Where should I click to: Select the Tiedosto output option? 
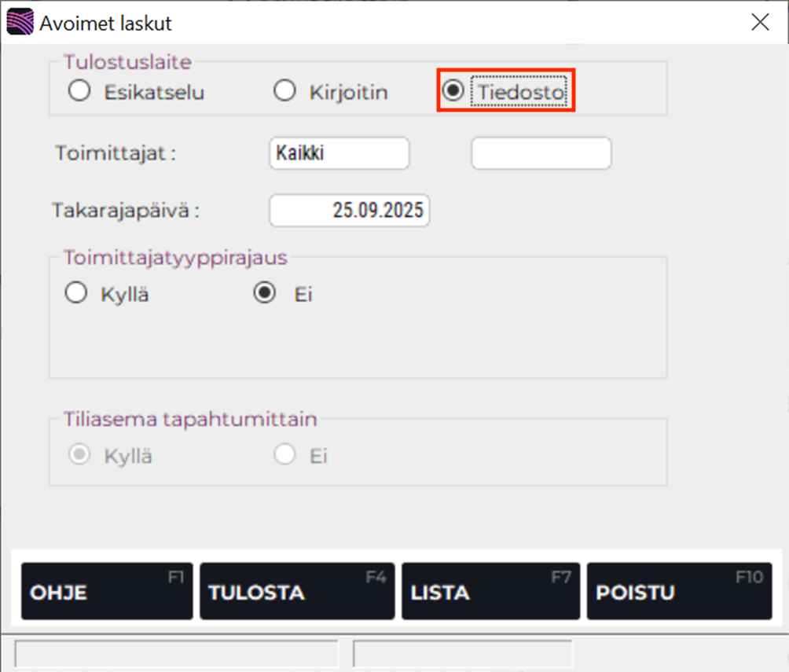pos(454,90)
